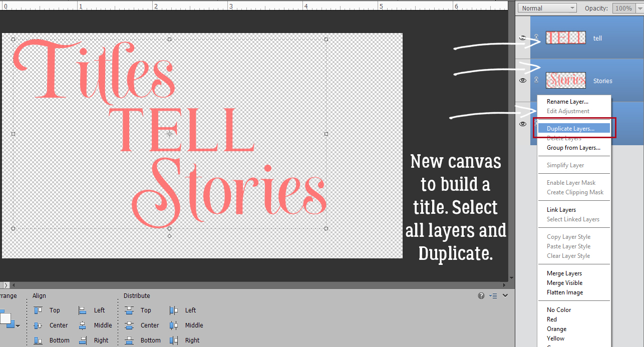
Task: Open the Arrange dropdown
Action: (x=18, y=326)
